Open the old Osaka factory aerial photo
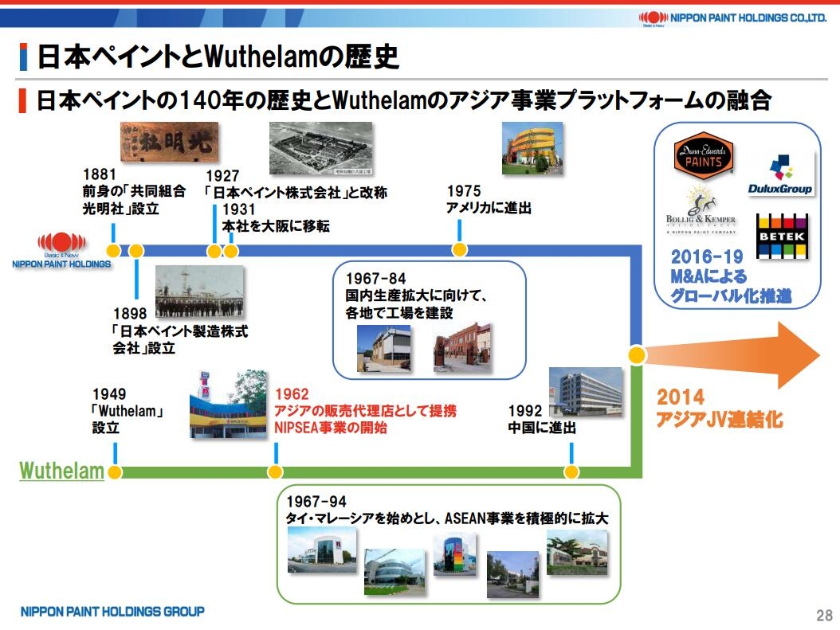Image resolution: width=840 pixels, height=630 pixels. [320, 149]
